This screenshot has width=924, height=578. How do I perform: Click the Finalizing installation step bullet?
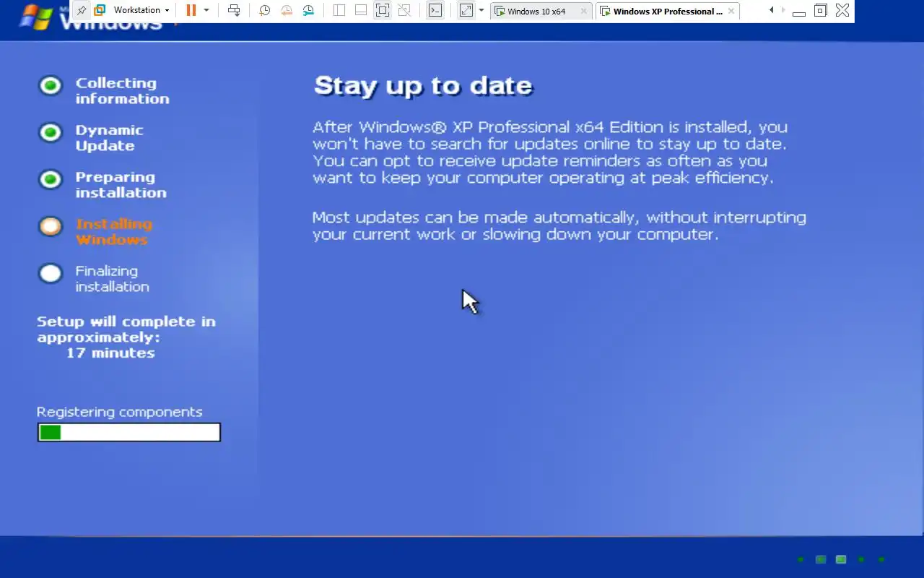[x=51, y=273]
